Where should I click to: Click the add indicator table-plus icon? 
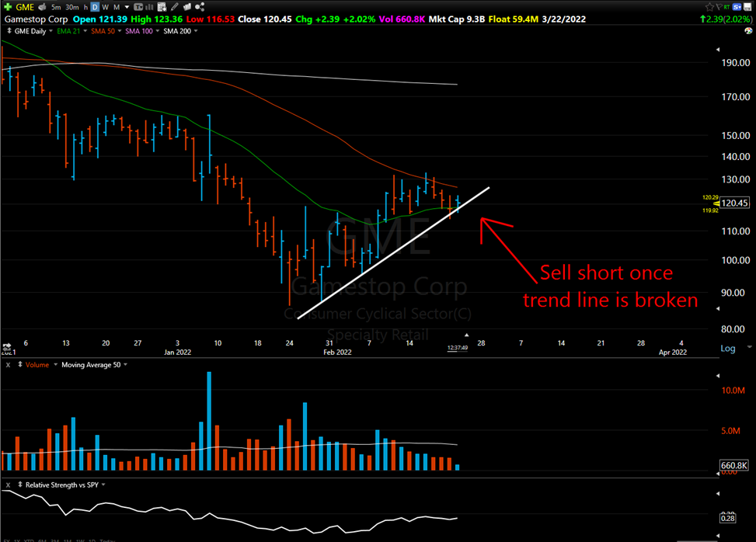162,7
